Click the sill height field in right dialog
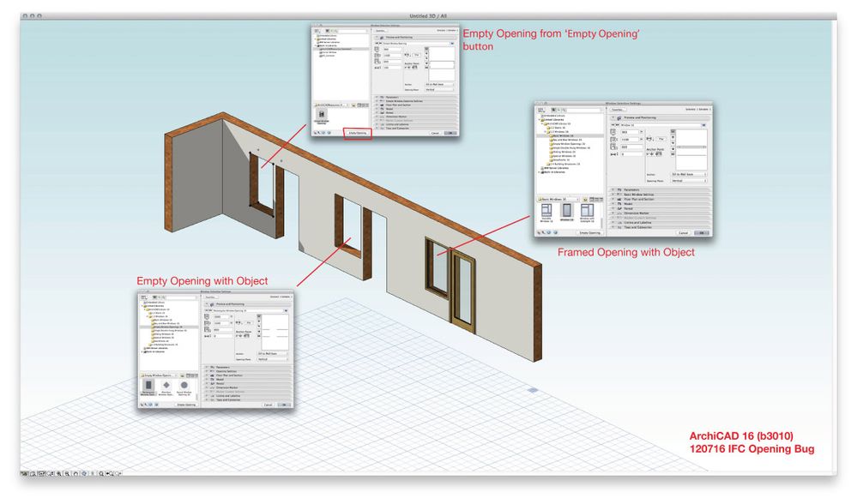The height and width of the screenshot is (504, 857). [x=632, y=147]
